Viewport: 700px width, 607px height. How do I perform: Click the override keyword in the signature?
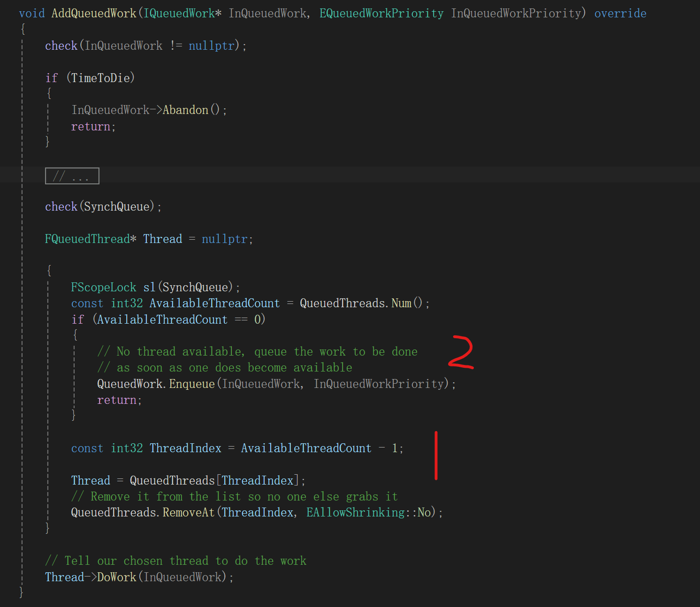click(620, 13)
